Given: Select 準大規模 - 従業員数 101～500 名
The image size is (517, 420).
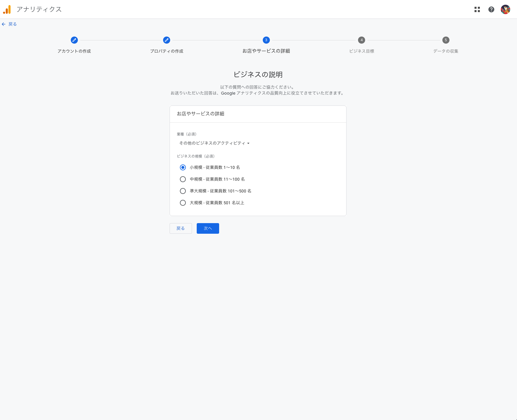Looking at the screenshot, I should [x=183, y=191].
